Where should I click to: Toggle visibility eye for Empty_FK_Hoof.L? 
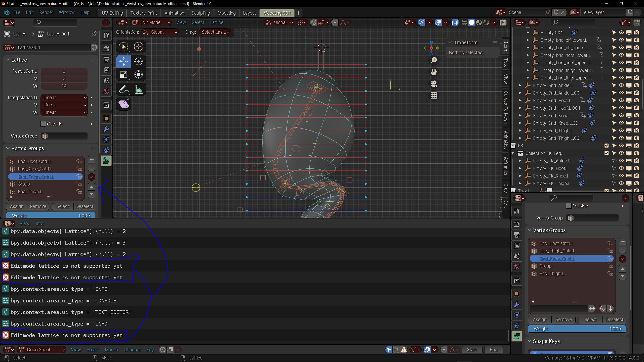[621, 168]
